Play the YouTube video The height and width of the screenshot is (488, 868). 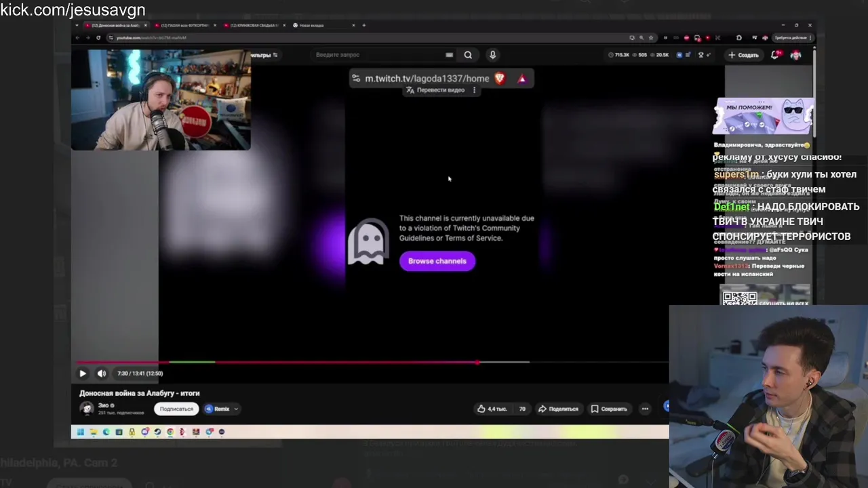tap(83, 373)
